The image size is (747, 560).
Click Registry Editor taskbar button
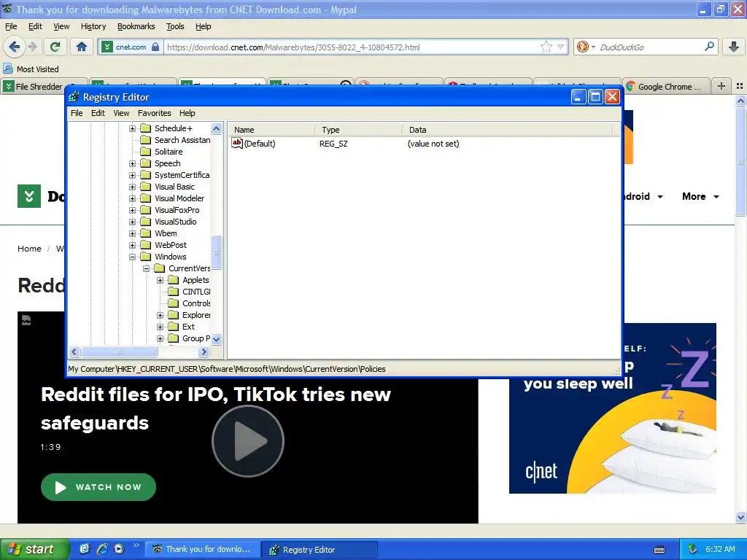tap(320, 550)
